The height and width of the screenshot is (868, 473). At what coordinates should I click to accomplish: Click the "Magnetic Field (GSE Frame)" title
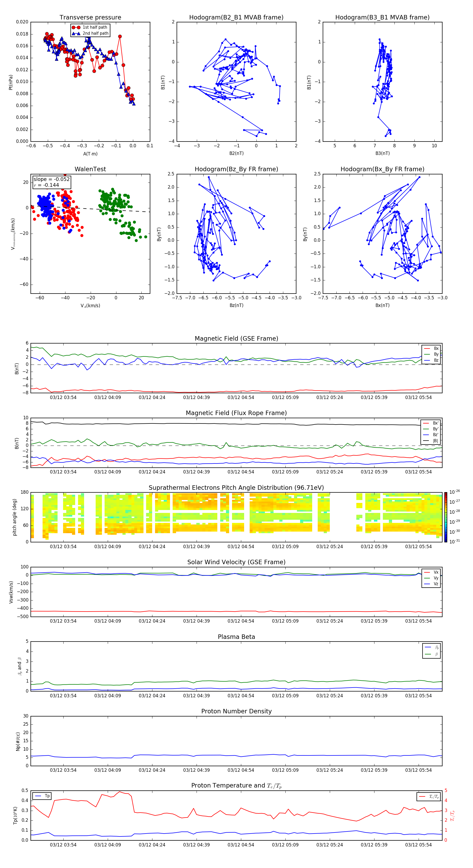tap(236, 339)
